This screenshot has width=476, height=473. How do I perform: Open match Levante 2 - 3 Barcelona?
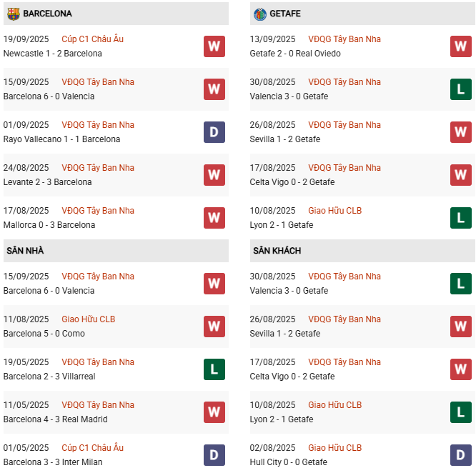(48, 182)
